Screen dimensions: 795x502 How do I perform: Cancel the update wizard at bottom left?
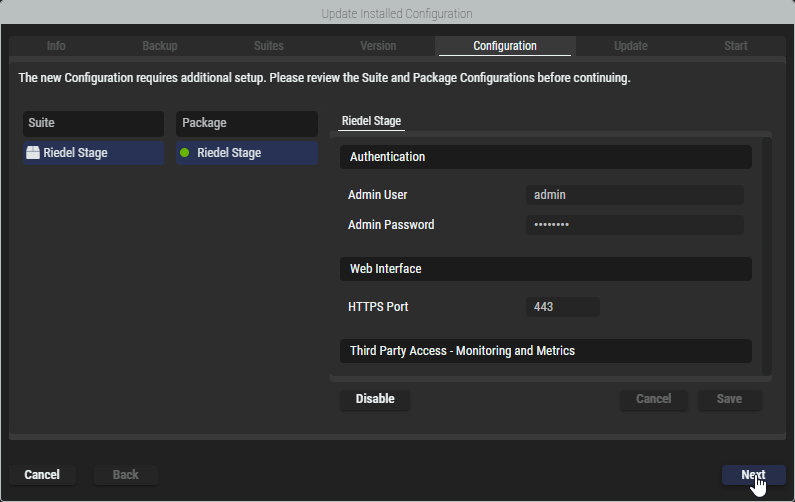[42, 475]
